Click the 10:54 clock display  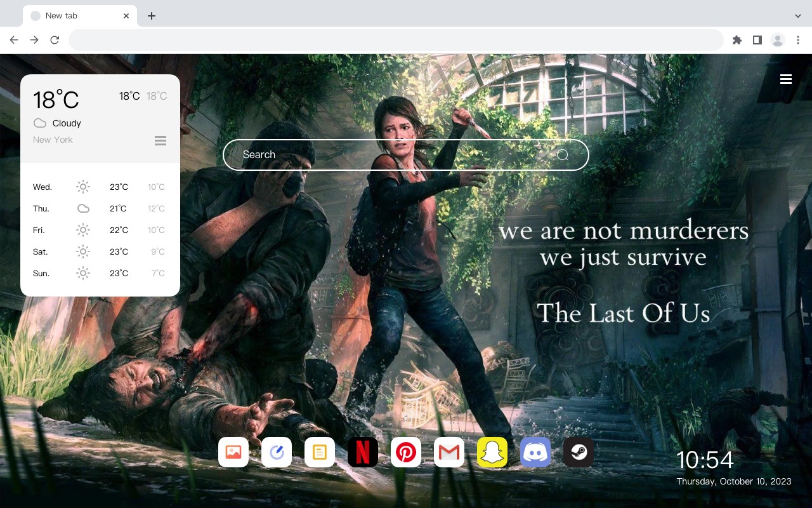705,460
